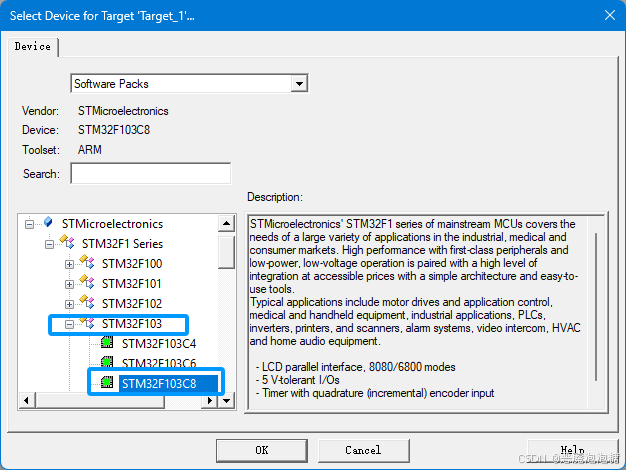Image resolution: width=626 pixels, height=470 pixels.
Task: Select STM32F103C8 in device tree
Action: point(159,384)
